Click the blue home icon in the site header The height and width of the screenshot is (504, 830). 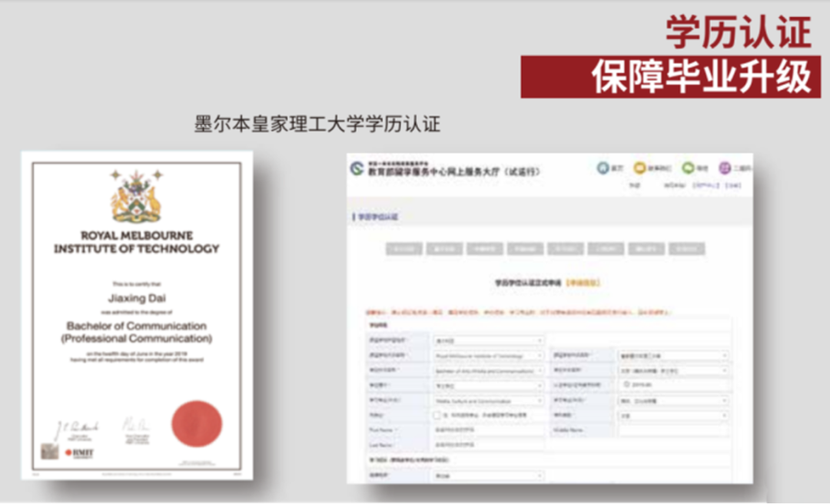pos(603,167)
